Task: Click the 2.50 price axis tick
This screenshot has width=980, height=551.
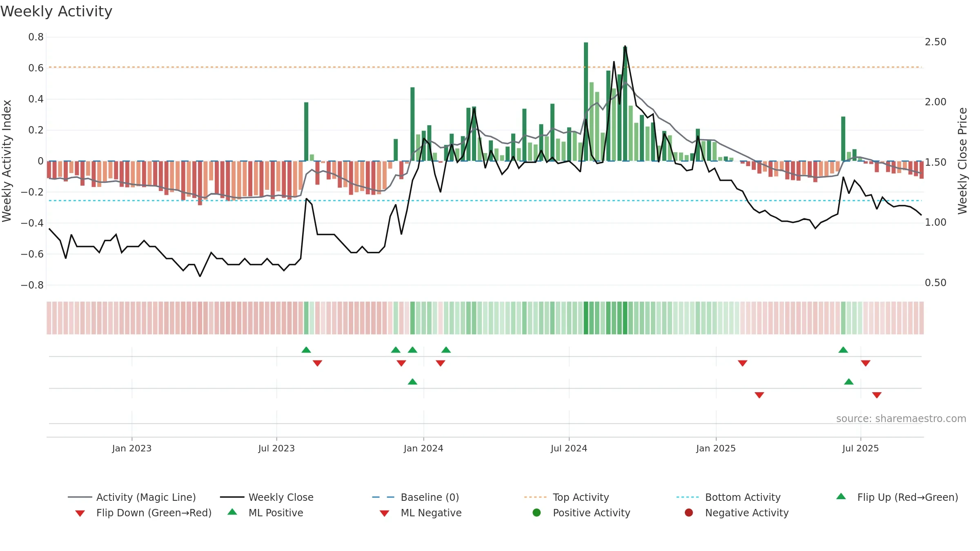Action: [935, 42]
